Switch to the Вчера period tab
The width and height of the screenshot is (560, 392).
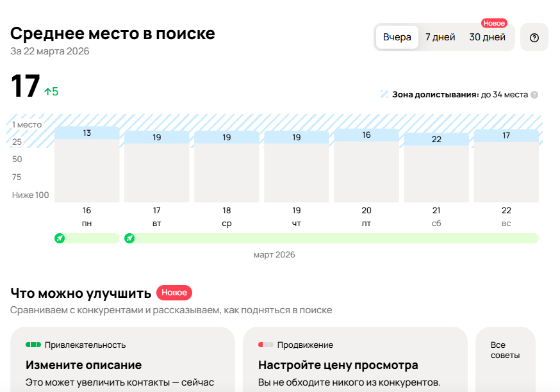(x=397, y=37)
